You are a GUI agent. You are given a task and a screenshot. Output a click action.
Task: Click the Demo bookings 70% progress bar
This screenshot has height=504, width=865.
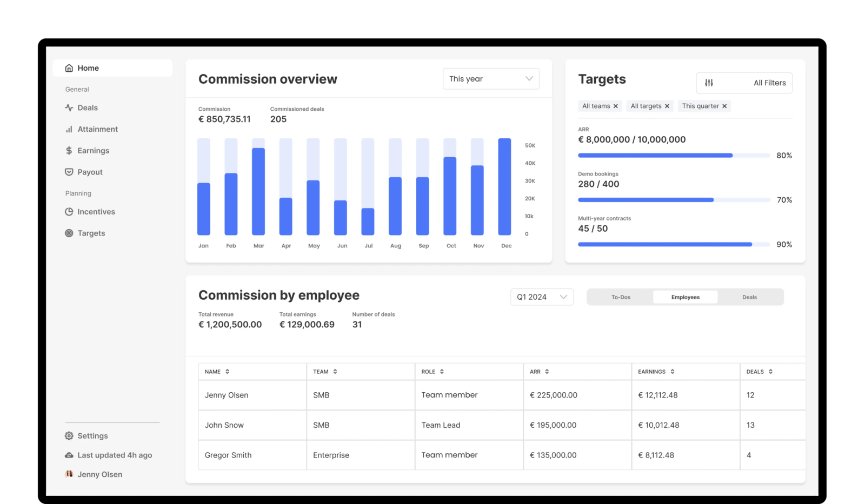click(674, 200)
